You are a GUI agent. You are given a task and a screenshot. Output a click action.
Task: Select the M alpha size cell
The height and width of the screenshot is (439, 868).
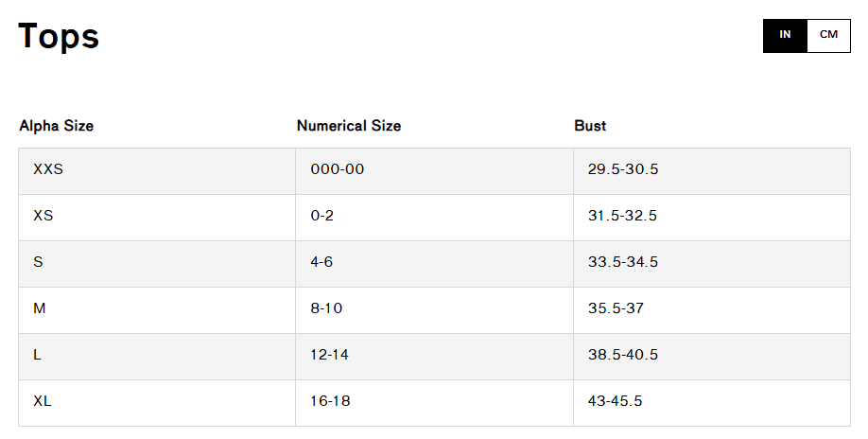pos(157,310)
